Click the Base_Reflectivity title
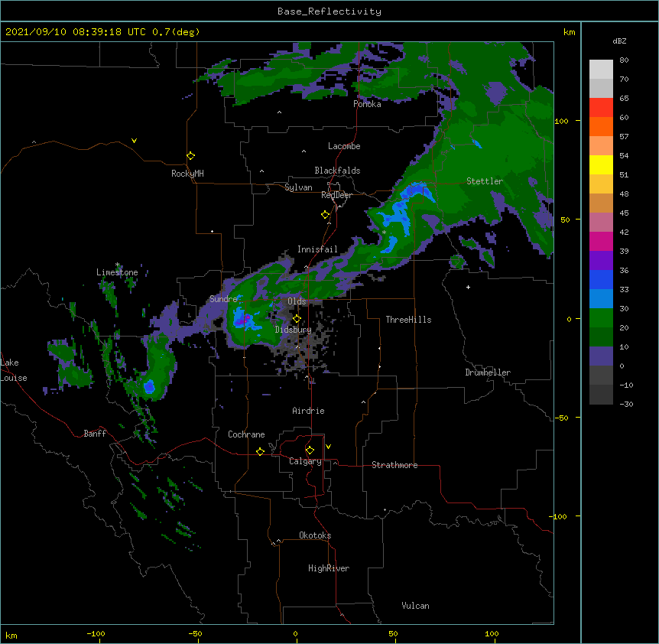This screenshot has height=644, width=659. coord(329,11)
